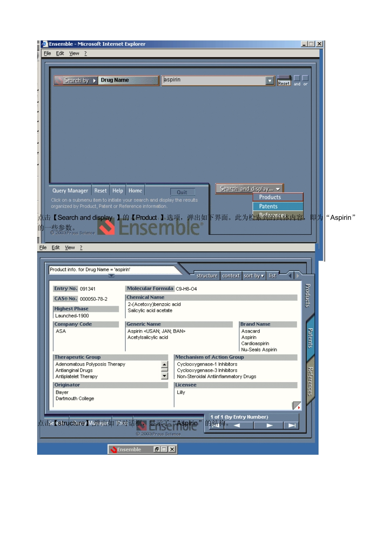
Task: Click 'Antiplatelet Therapy' in Therapeutic Group
Action: [77, 377]
